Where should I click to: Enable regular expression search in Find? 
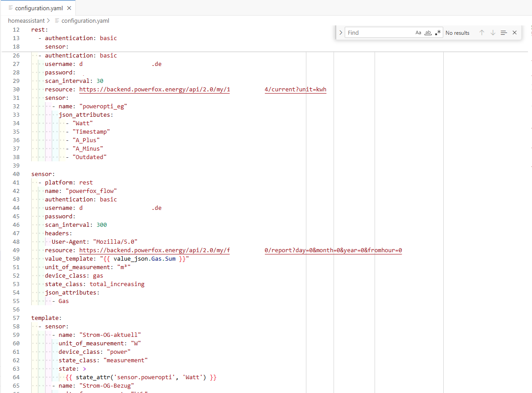tap(438, 33)
